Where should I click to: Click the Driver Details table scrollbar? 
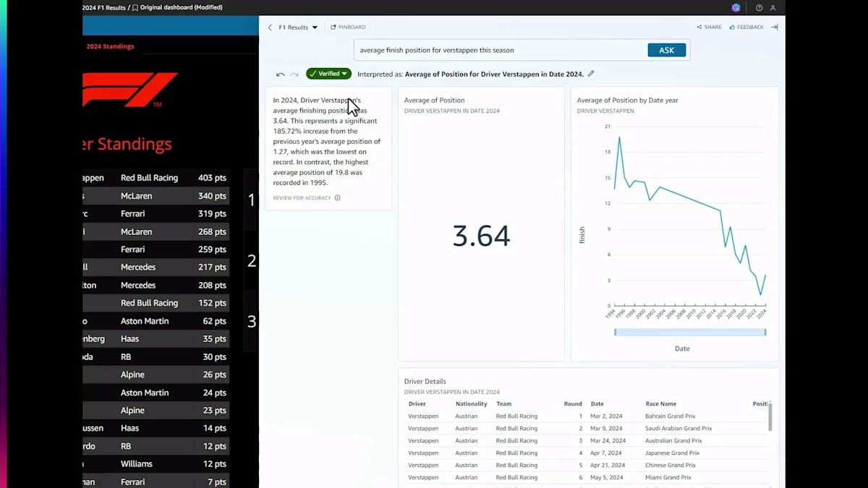(770, 417)
